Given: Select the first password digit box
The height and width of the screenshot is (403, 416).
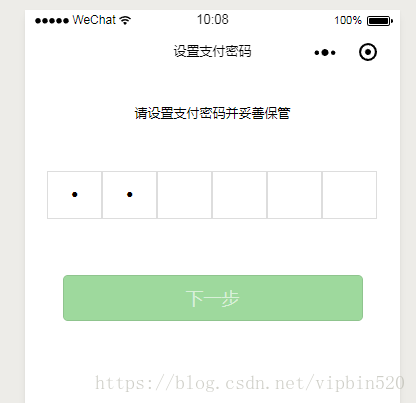Looking at the screenshot, I should pyautogui.click(x=74, y=195).
